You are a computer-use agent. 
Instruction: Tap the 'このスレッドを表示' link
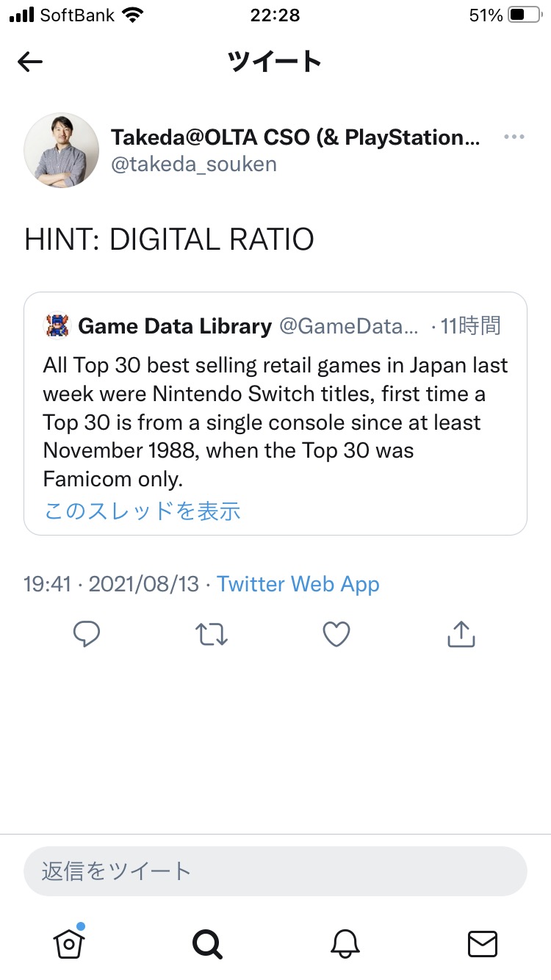coord(143,511)
